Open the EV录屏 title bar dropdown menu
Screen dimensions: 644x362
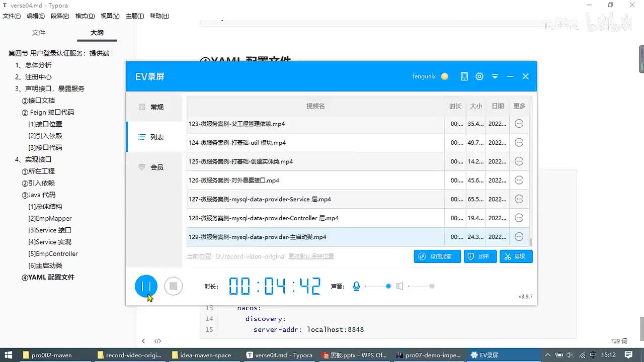[495, 76]
